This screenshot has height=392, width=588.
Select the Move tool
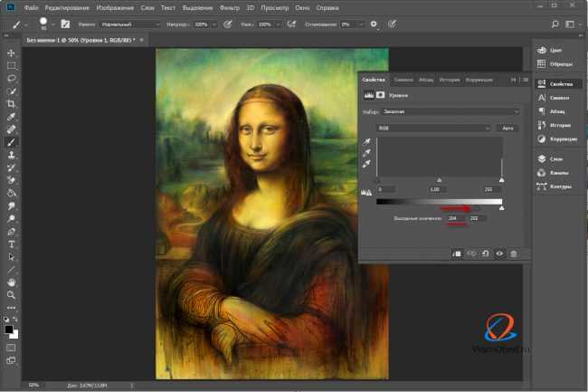tap(11, 53)
